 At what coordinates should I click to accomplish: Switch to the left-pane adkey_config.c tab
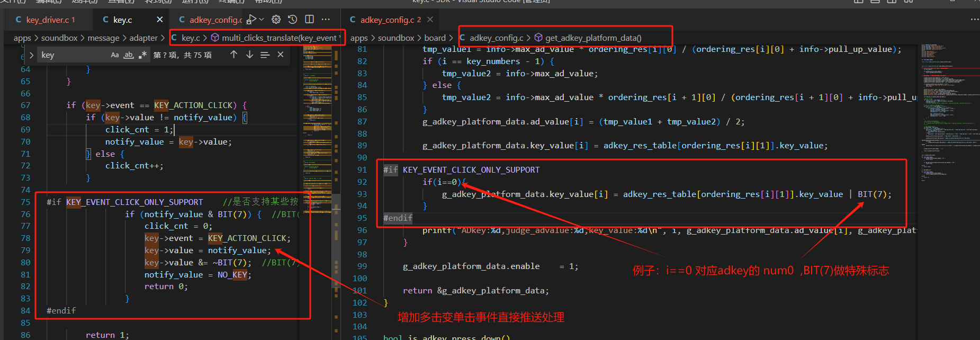[x=211, y=20]
